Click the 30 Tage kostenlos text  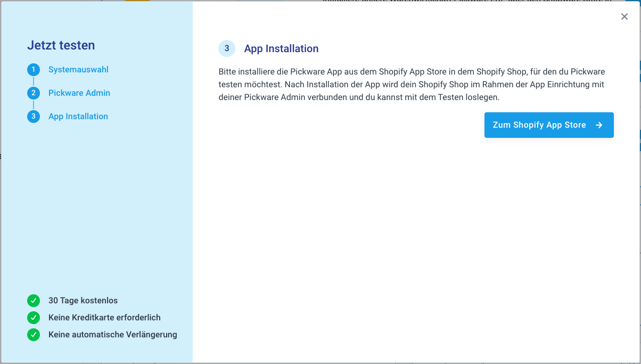pyautogui.click(x=83, y=301)
